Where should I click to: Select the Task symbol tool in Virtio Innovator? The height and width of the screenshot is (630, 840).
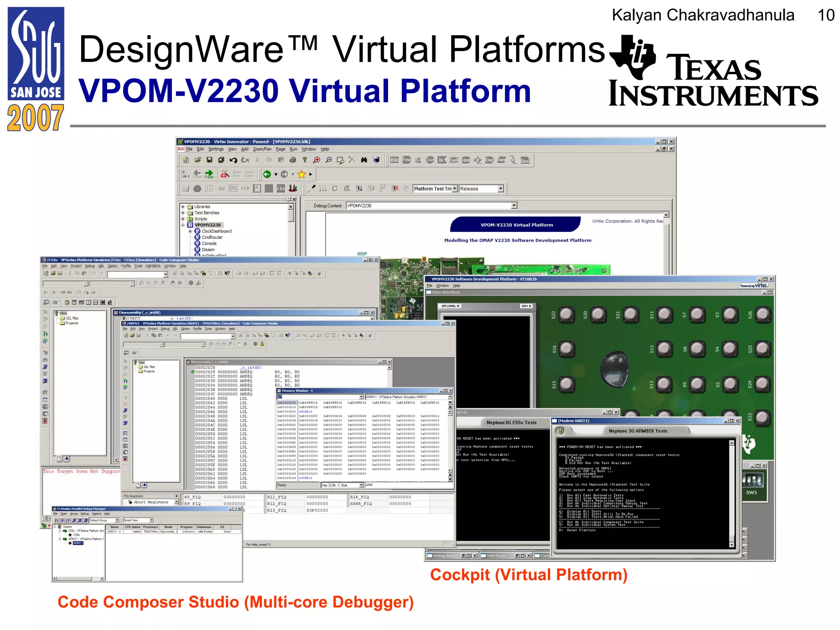tap(454, 160)
